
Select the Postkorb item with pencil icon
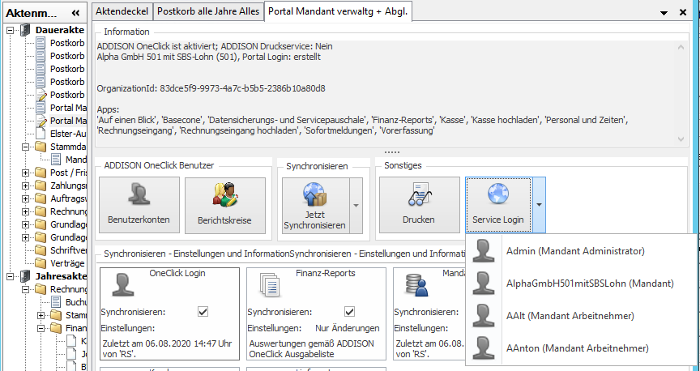pyautogui.click(x=67, y=95)
